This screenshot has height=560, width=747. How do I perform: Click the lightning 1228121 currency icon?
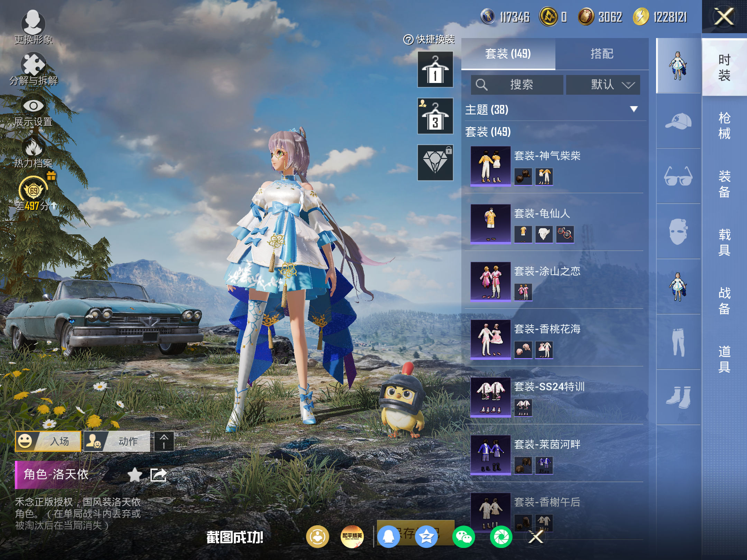click(x=641, y=17)
